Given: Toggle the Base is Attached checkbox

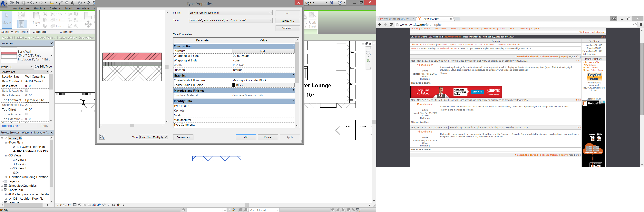Looking at the screenshot, I should pyautogui.click(x=27, y=91).
